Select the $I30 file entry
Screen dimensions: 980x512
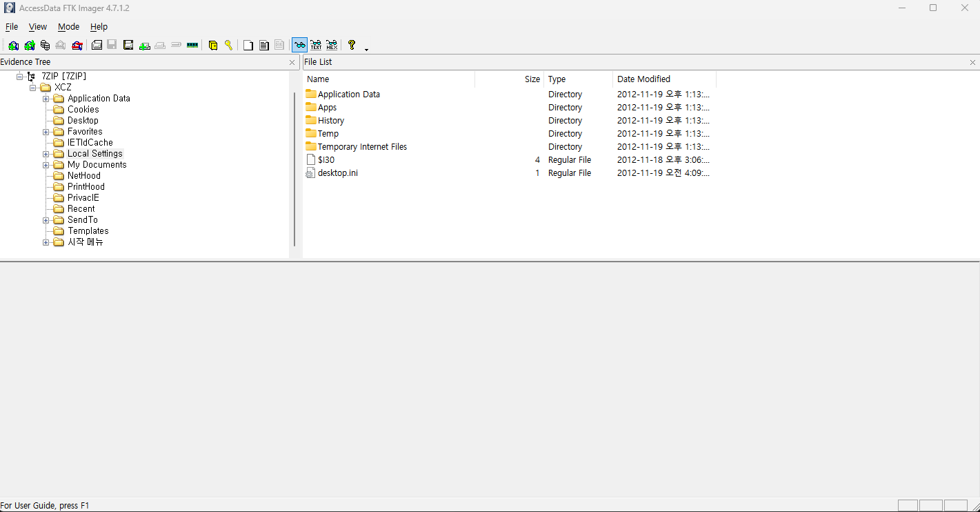point(326,160)
